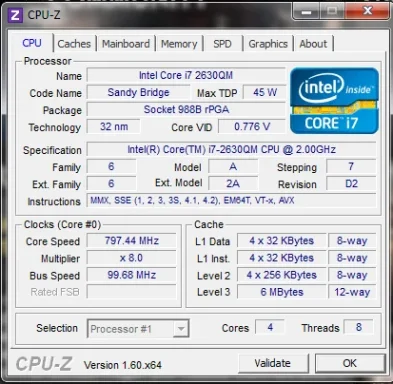Open the Mainboard tab
Screen dimensions: 393x384
[126, 44]
